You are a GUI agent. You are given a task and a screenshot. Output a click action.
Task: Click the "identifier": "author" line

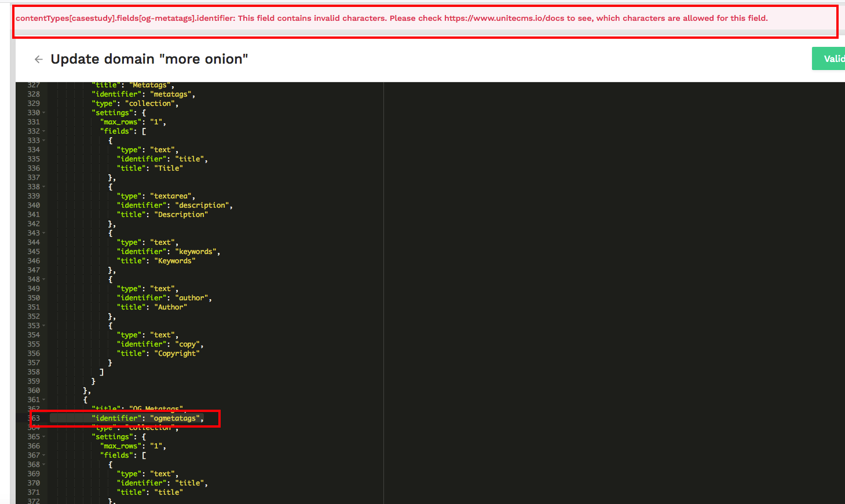tap(164, 298)
